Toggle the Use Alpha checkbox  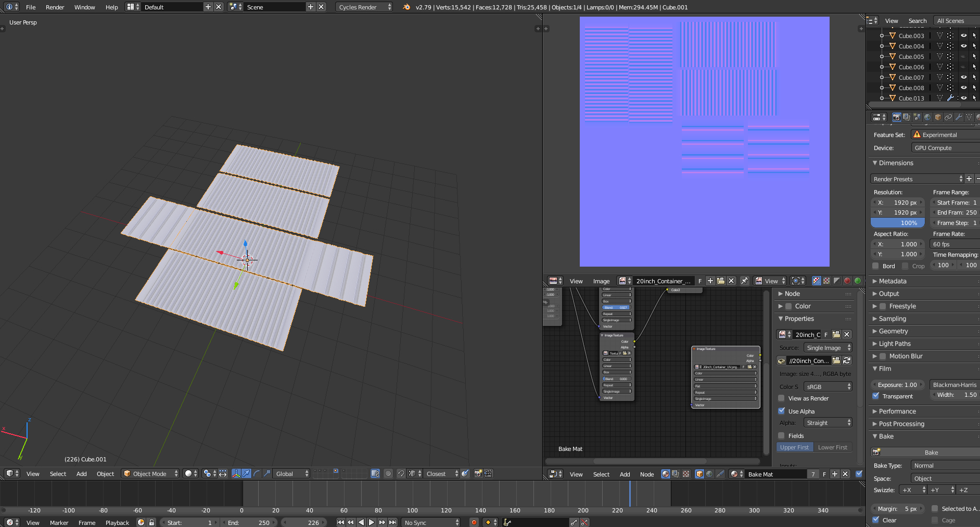[781, 411]
